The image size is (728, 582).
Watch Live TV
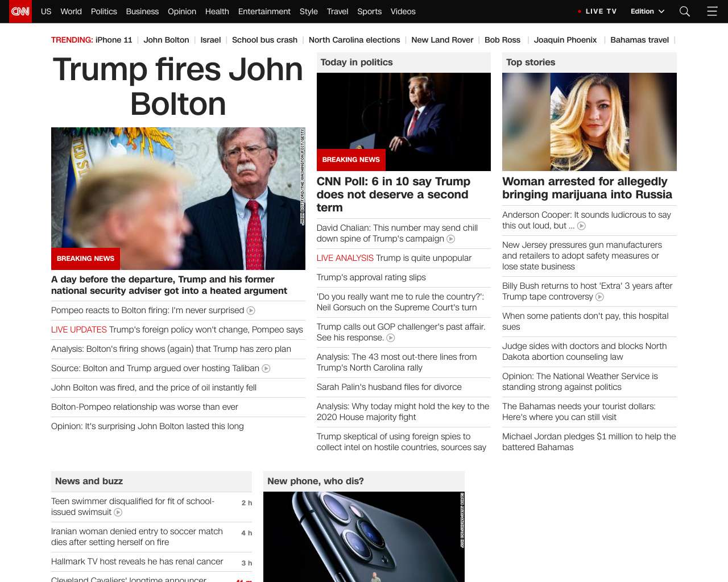coord(601,11)
